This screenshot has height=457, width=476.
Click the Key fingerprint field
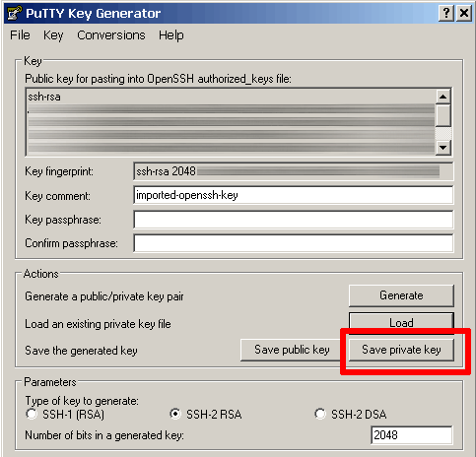[x=293, y=171]
